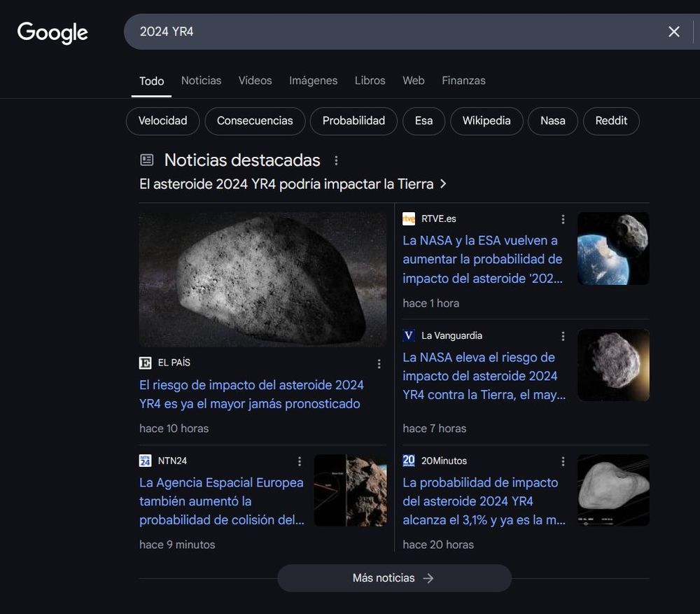Switch to the Imágenes tab
Screen dimensions: 700x614
coord(313,79)
